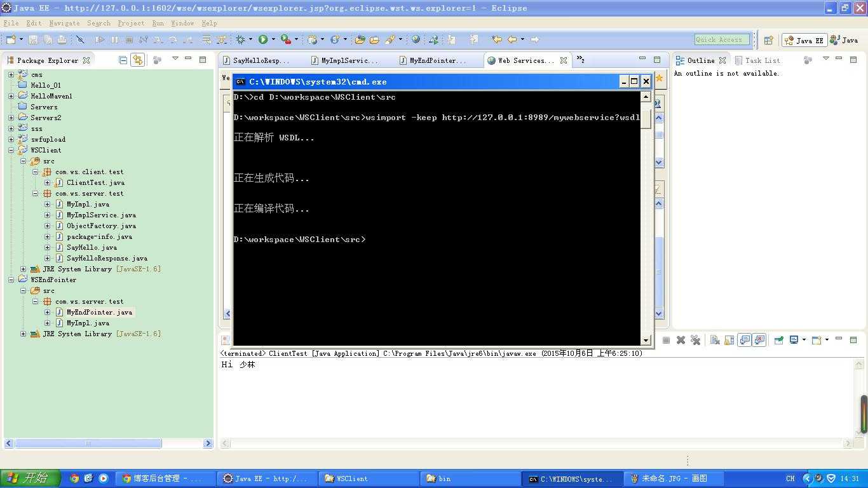Click the Chrome icon in quick launch
The height and width of the screenshot is (488, 868).
[x=74, y=478]
